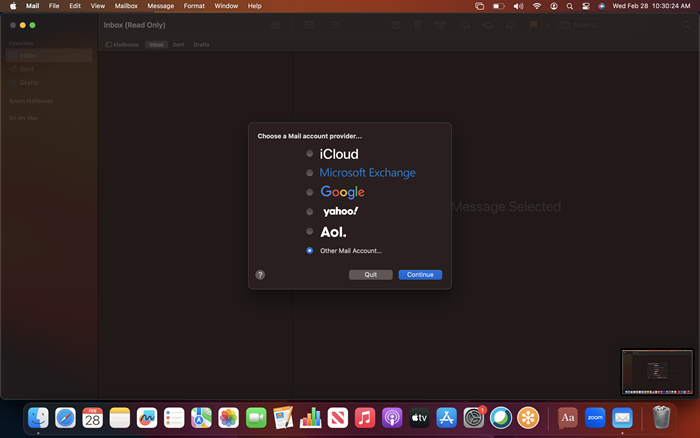The image size is (700, 438).
Task: Select the Other Mail Account radio button
Action: click(309, 250)
